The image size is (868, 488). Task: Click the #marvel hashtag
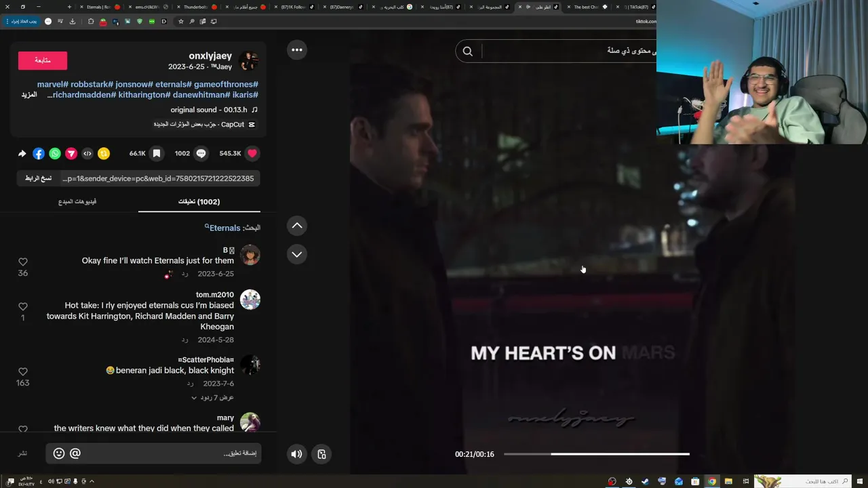pyautogui.click(x=53, y=84)
